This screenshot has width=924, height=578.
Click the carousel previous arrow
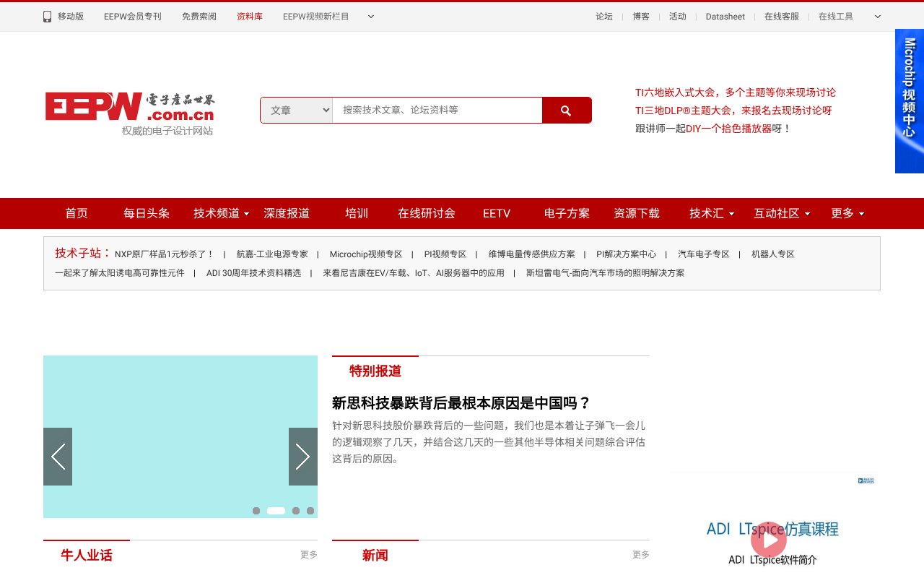coord(58,457)
